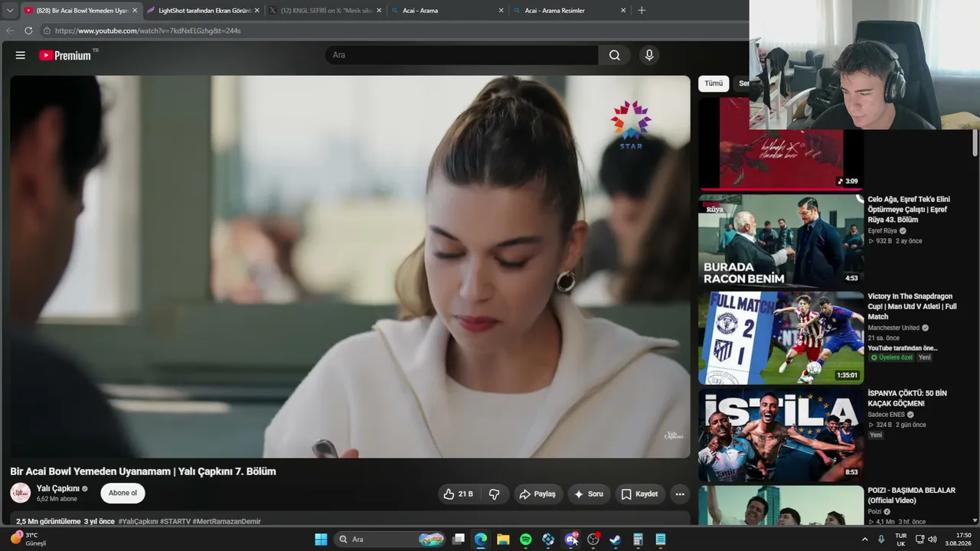Open 'Victory In The Snapdragon Cup' title

[912, 306]
